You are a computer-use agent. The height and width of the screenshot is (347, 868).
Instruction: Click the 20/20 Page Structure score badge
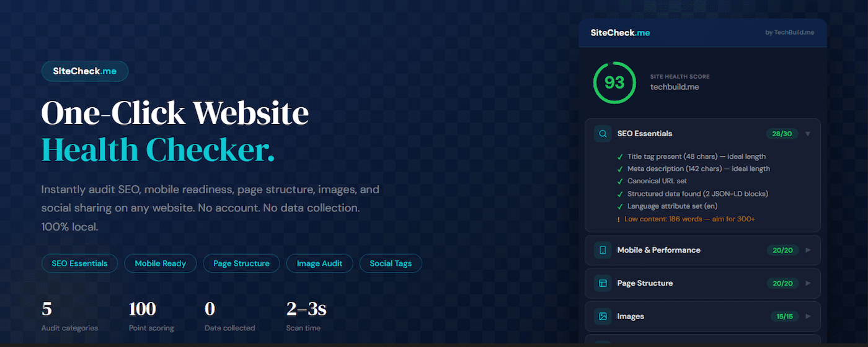coord(782,283)
